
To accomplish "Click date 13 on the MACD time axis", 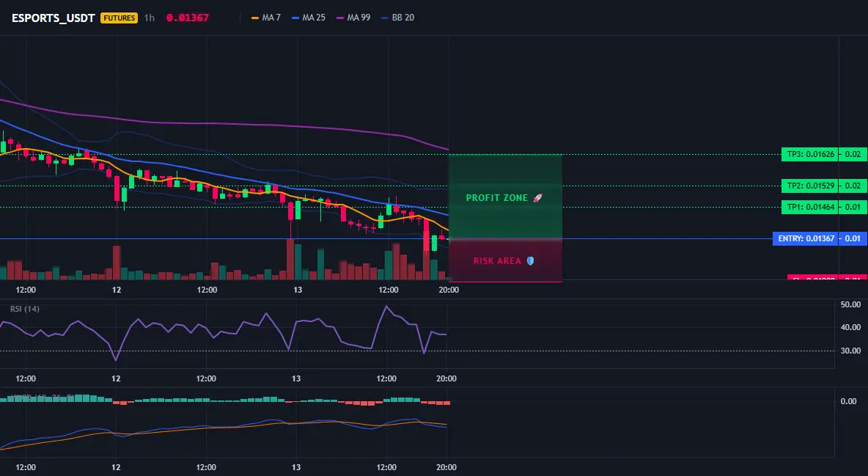I will tap(297, 467).
